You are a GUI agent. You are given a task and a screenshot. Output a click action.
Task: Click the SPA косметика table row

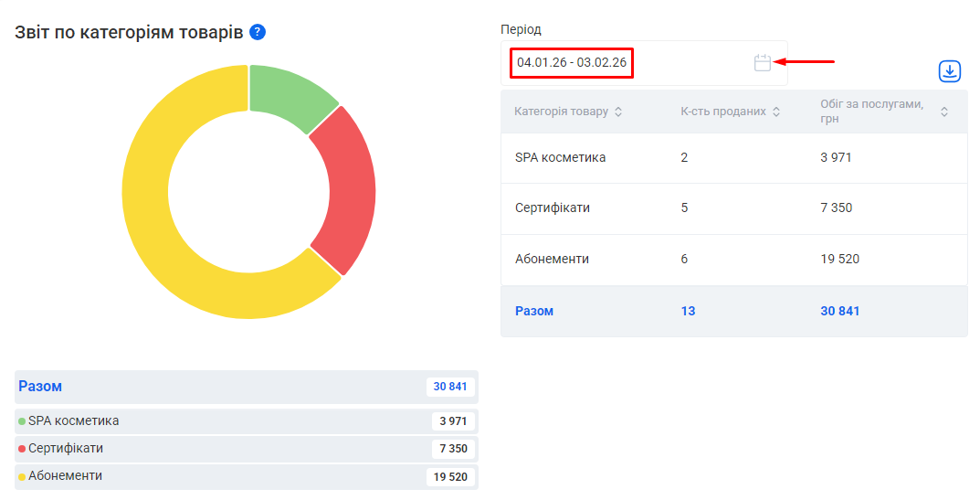point(733,157)
